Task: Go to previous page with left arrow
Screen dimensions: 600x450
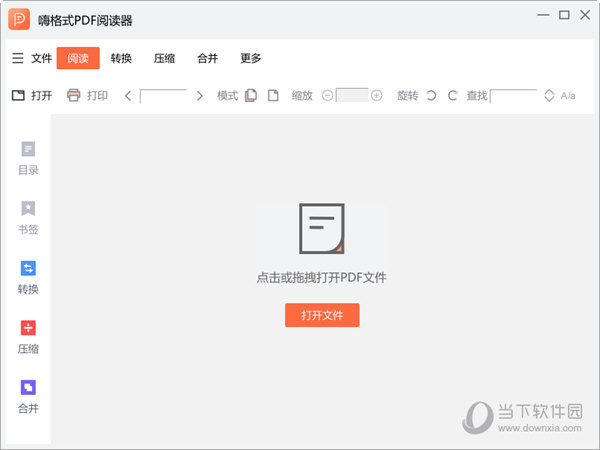Action: click(x=128, y=96)
